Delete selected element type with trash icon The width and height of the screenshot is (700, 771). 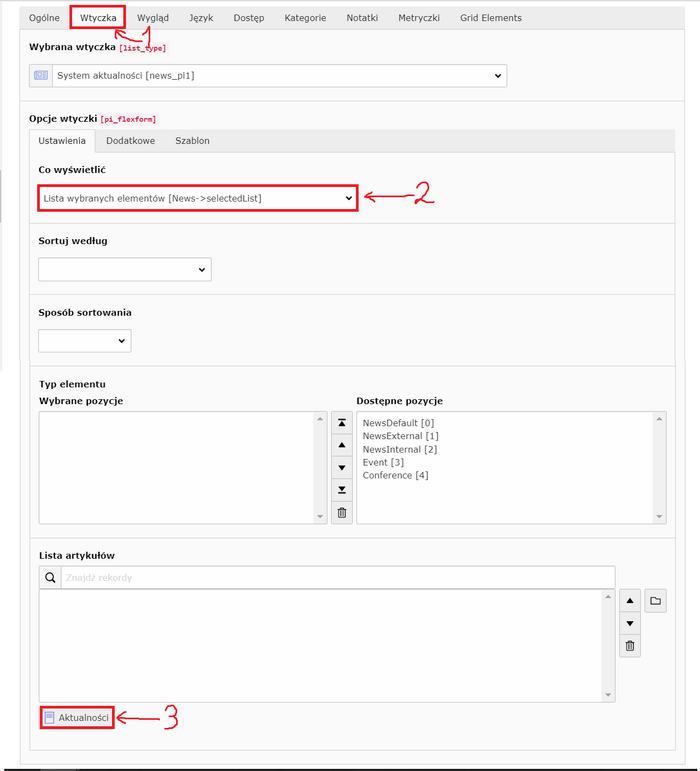[x=342, y=512]
